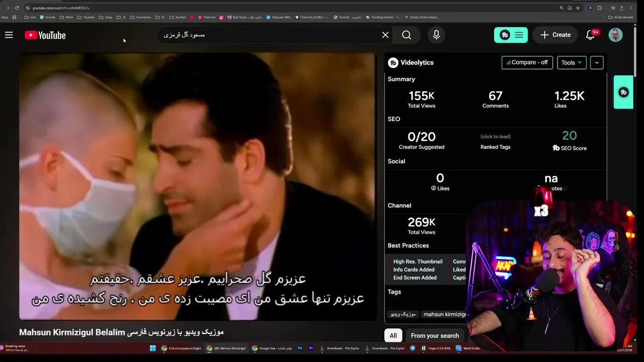This screenshot has width=644, height=362.
Task: Click the browser reload button
Action: [17, 8]
